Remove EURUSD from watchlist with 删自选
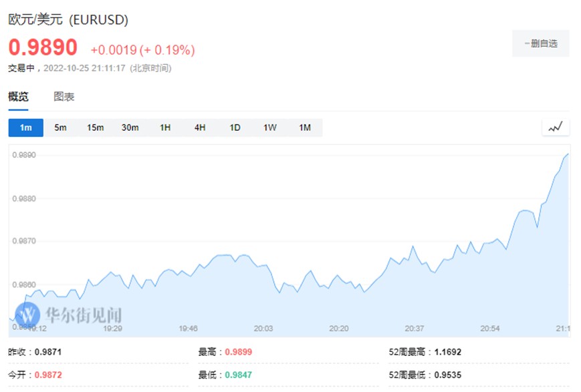Screen dimensions: 581x392 [540, 43]
